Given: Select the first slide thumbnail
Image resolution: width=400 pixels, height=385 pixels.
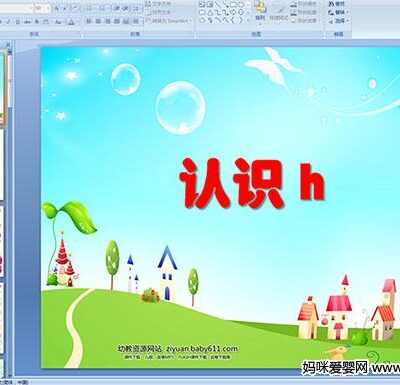Looking at the screenshot, I should [3, 88].
